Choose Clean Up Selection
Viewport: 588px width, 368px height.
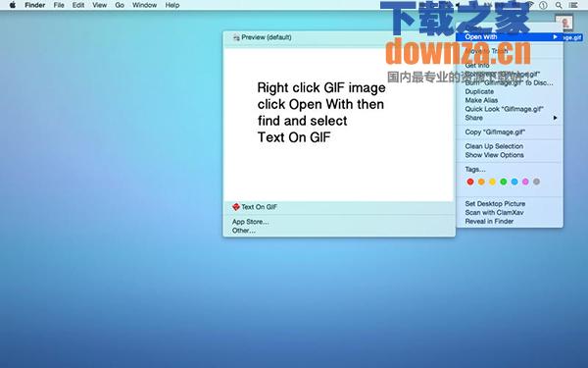pos(494,146)
